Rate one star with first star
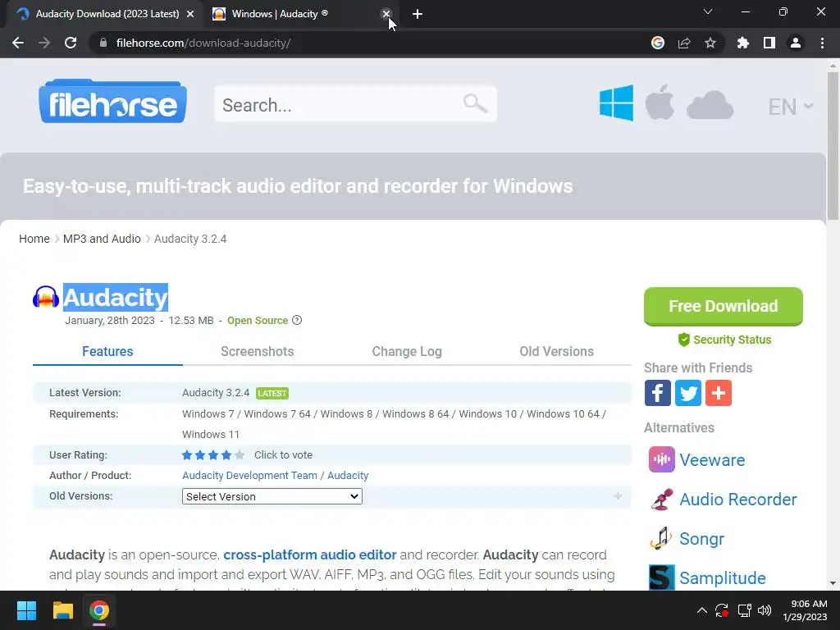The width and height of the screenshot is (840, 630). point(187,454)
